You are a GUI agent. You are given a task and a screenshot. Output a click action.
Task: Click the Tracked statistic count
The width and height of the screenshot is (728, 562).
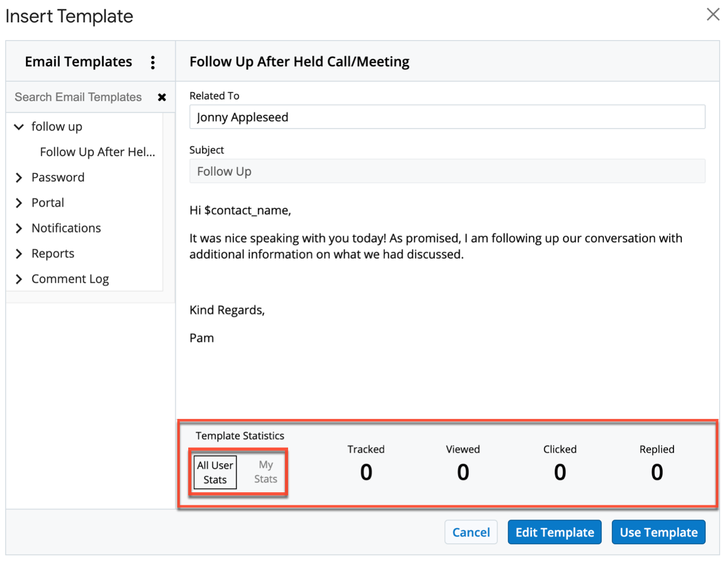coord(366,472)
